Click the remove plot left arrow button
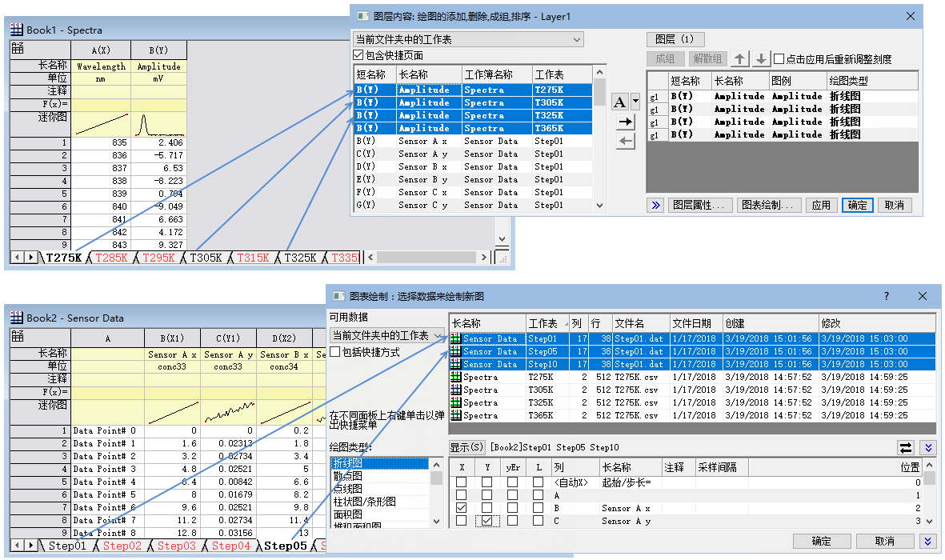The height and width of the screenshot is (560, 945). tap(626, 142)
